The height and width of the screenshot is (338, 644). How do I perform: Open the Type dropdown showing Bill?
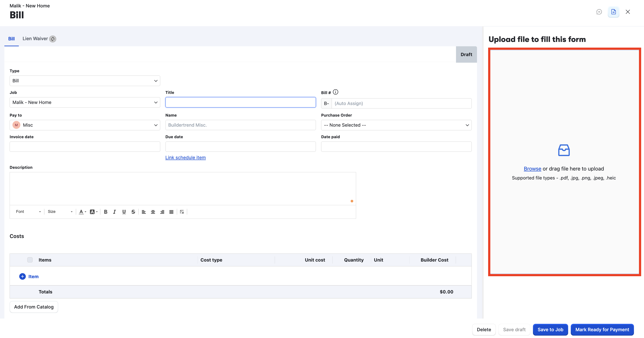[85, 81]
